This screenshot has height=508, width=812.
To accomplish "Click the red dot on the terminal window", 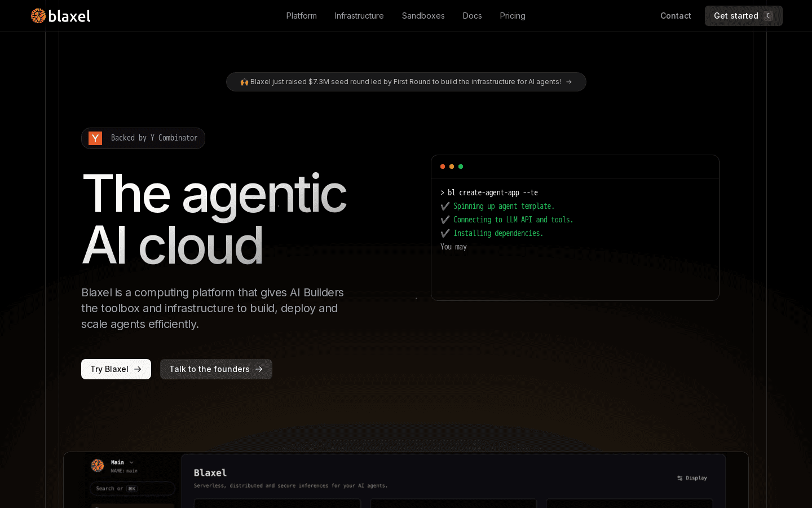I will click(443, 167).
